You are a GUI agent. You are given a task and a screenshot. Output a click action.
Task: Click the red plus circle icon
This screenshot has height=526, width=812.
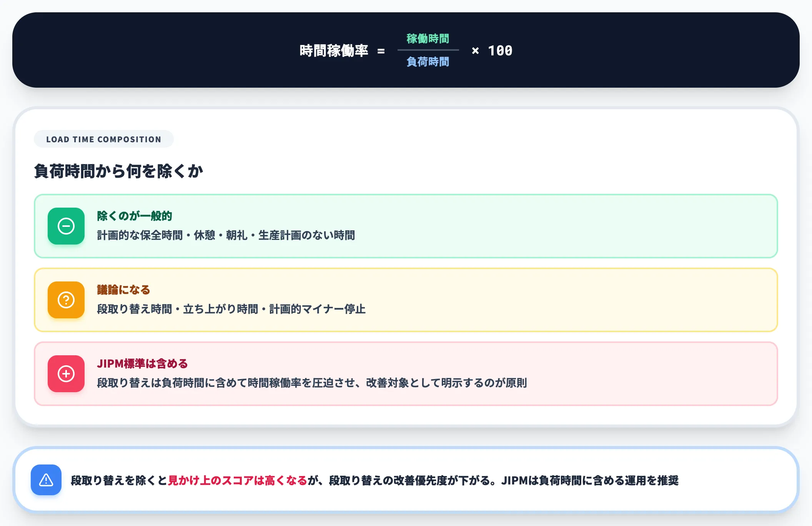[66, 374]
